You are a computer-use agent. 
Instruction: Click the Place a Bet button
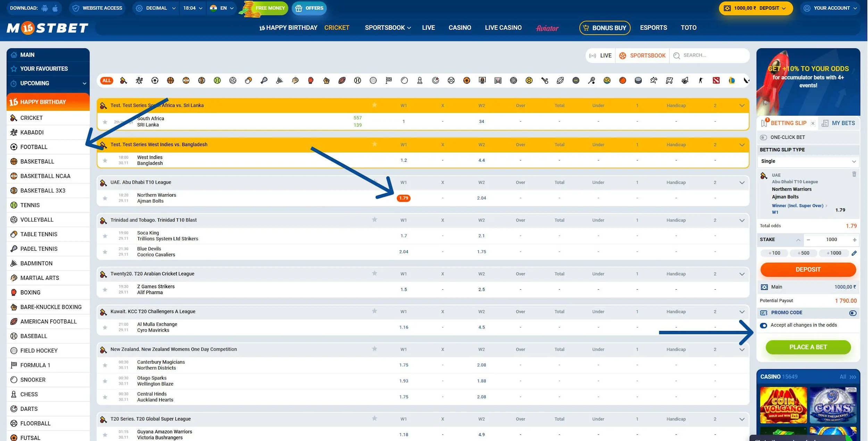(x=808, y=347)
